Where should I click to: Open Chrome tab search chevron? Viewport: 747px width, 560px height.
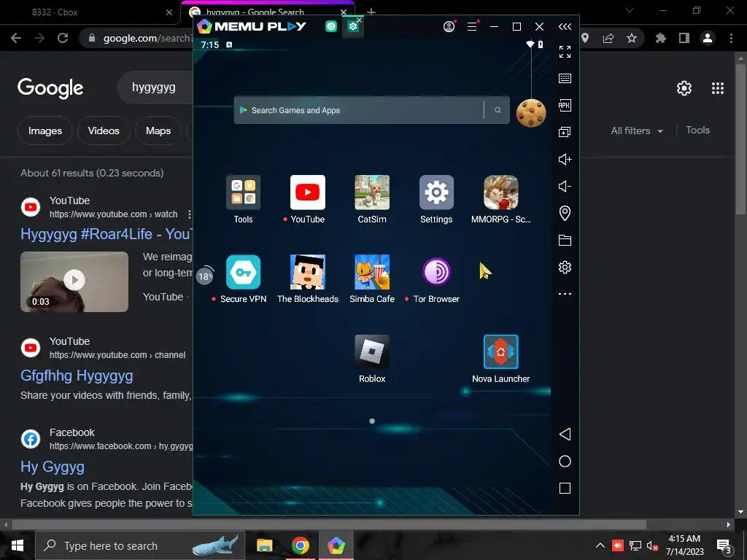(x=630, y=10)
